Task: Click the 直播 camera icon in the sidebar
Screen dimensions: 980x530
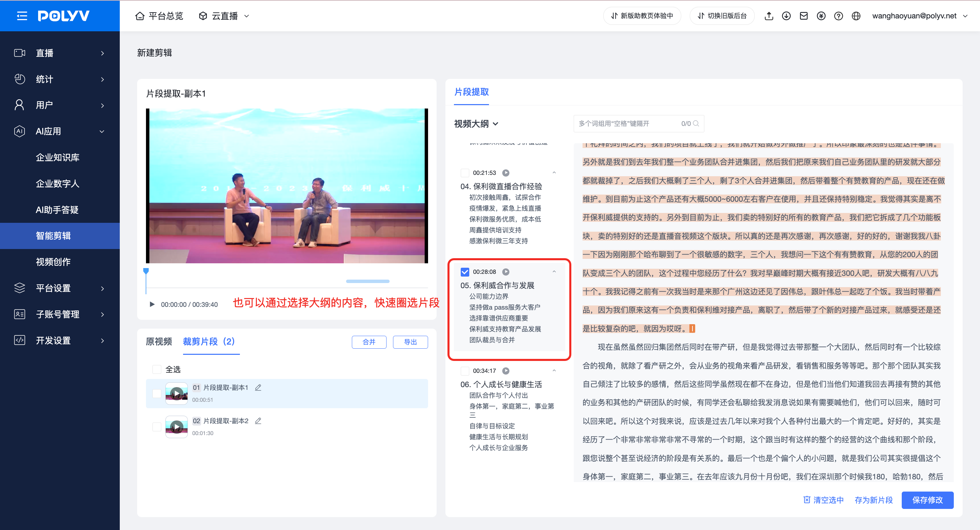Action: point(19,53)
